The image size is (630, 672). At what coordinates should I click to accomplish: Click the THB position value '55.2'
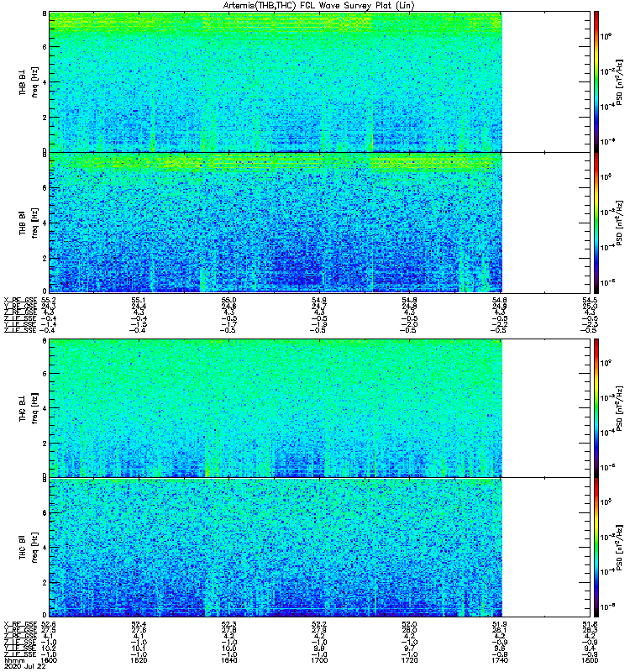[48, 300]
